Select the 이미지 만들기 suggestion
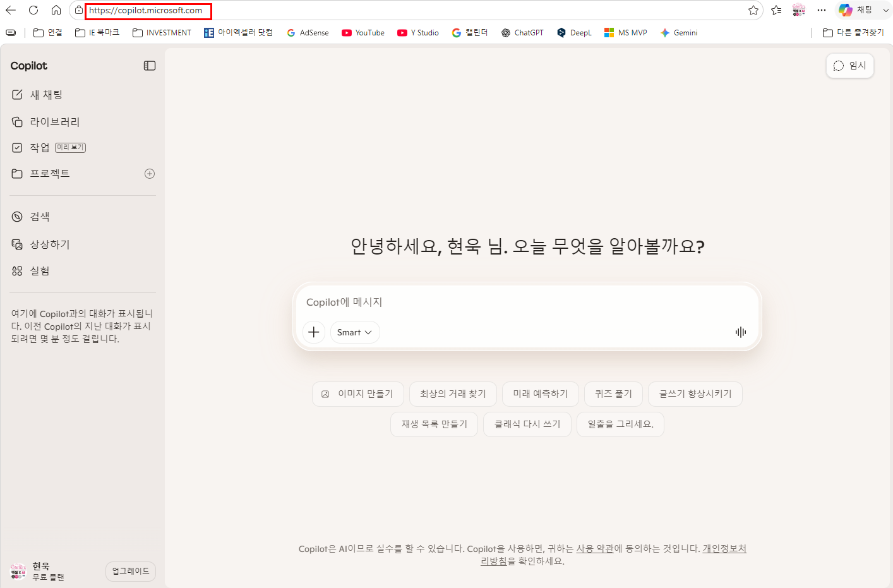This screenshot has width=893, height=588. coord(357,394)
